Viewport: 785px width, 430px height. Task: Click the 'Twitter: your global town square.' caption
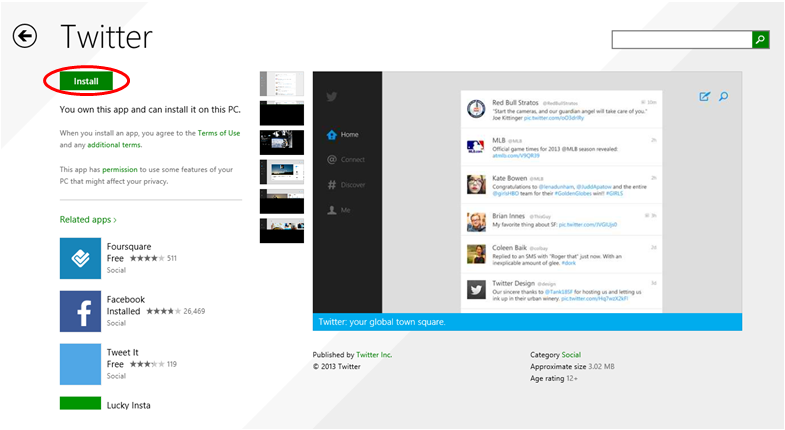pyautogui.click(x=382, y=322)
